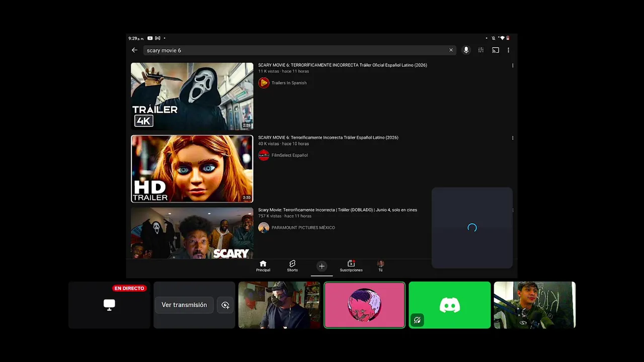Play the Ghostface 4K tráiler thumbnail

click(192, 96)
